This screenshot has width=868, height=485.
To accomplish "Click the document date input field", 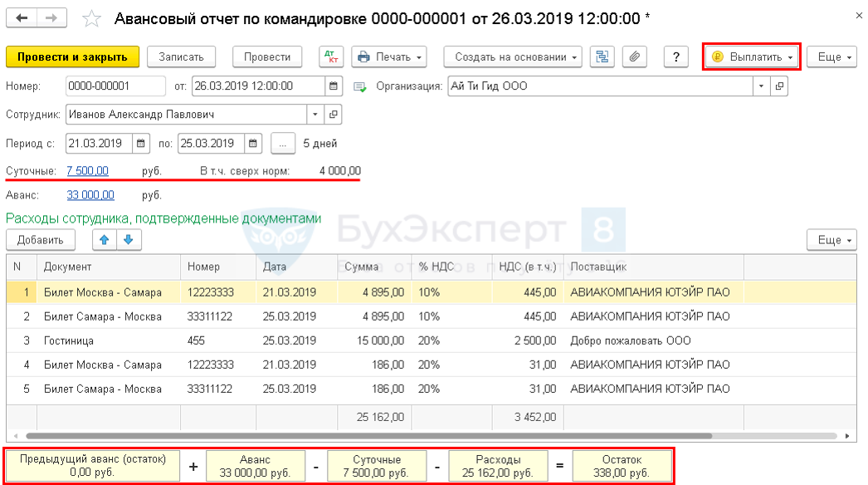I will (x=259, y=86).
